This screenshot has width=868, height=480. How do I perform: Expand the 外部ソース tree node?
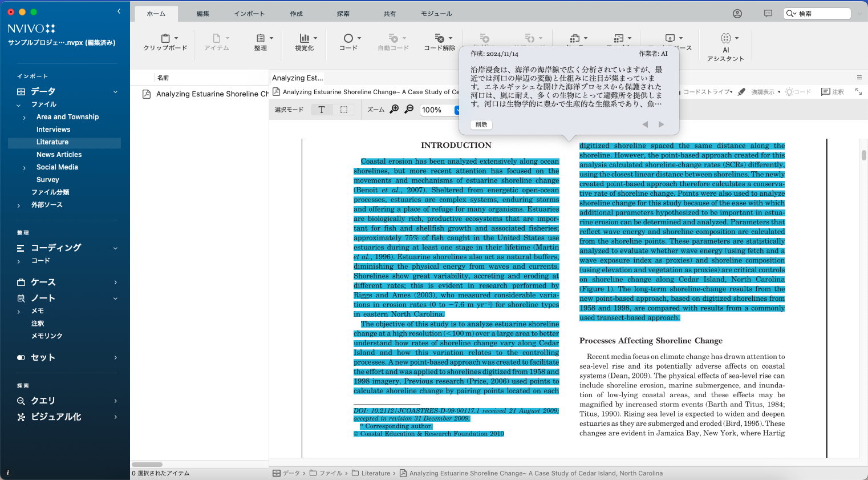(x=18, y=205)
